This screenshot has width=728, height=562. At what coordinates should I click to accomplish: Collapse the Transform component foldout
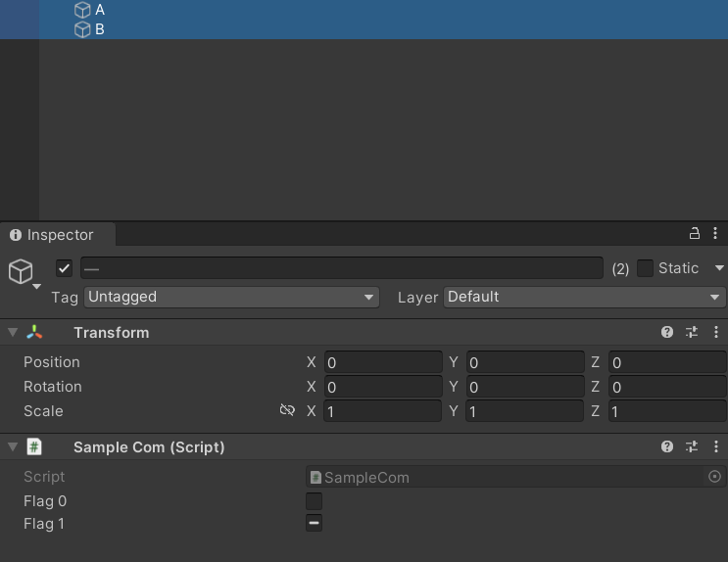[x=13, y=333]
